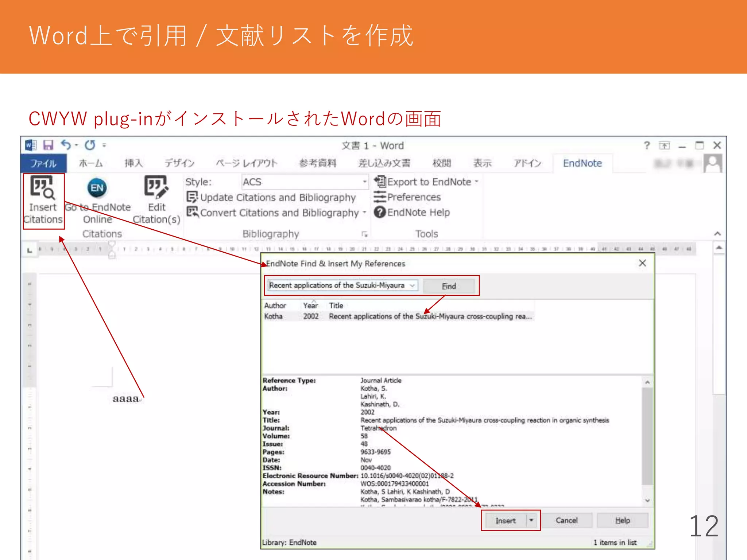
Task: Click the Undo arrow icon
Action: (66, 145)
